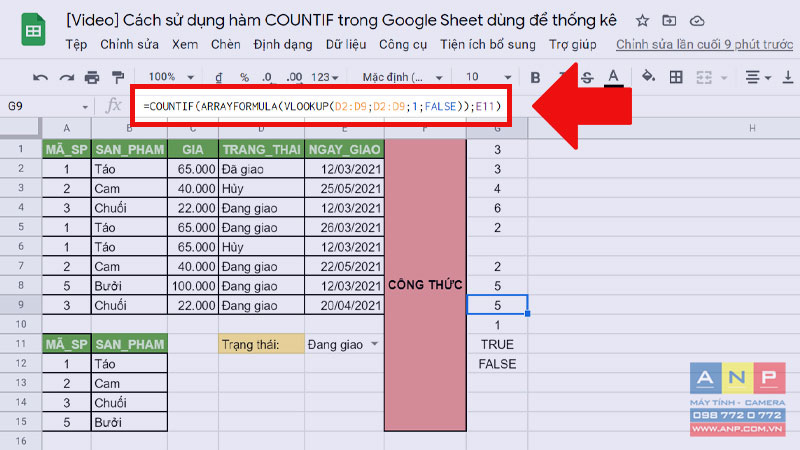Click the Move to folder icon
Screen dimensions: 800x450
coord(669,21)
